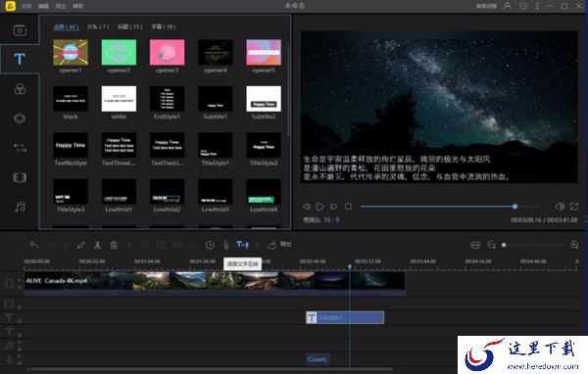
Task: Select the TextNoStyle template
Action: tap(71, 145)
